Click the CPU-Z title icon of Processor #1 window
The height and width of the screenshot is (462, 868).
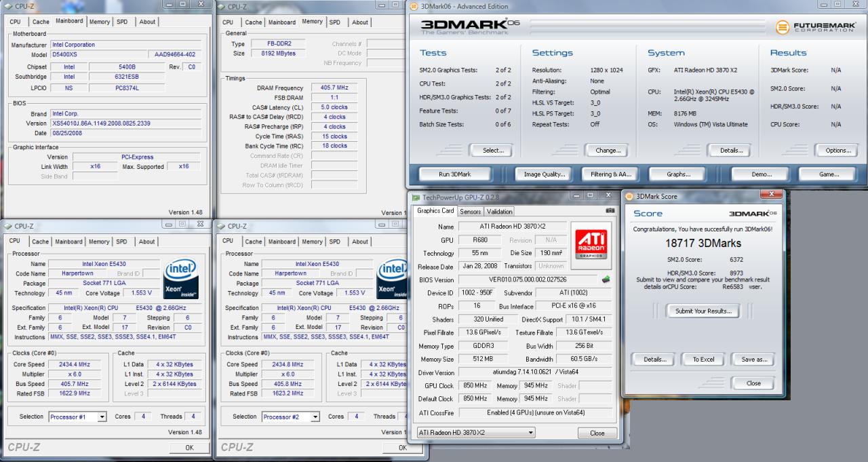point(8,226)
